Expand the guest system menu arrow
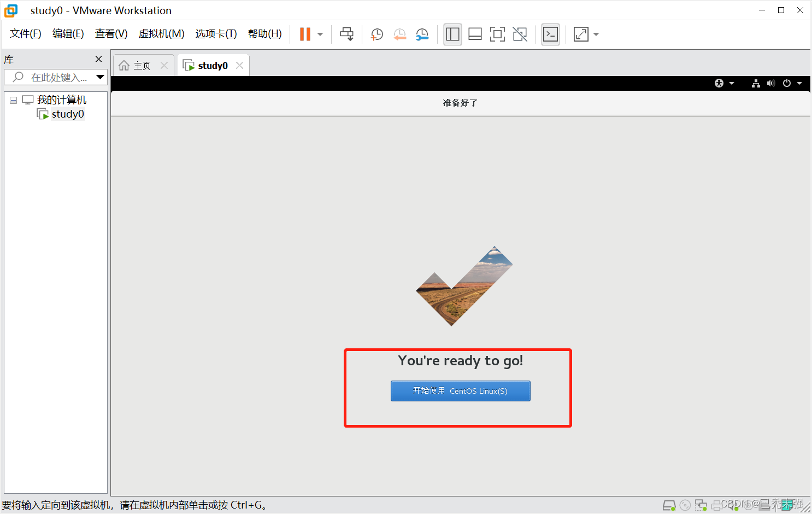812x514 pixels. click(799, 84)
